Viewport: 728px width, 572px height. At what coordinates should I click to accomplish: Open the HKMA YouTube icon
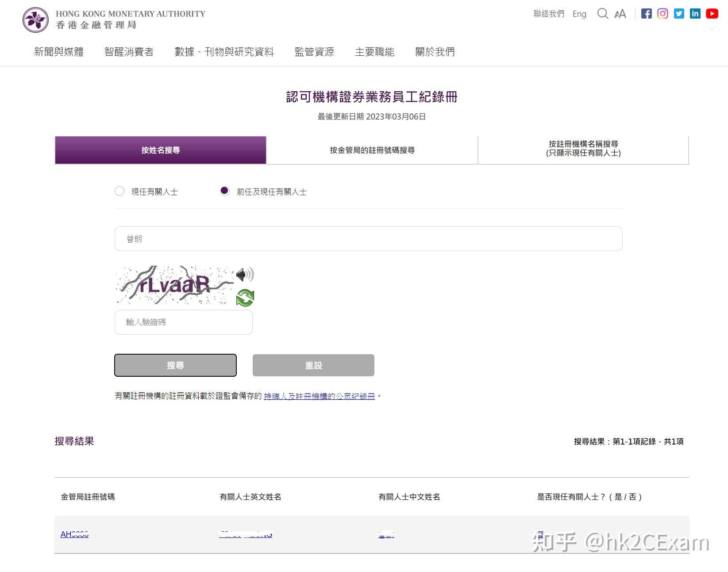pos(712,14)
